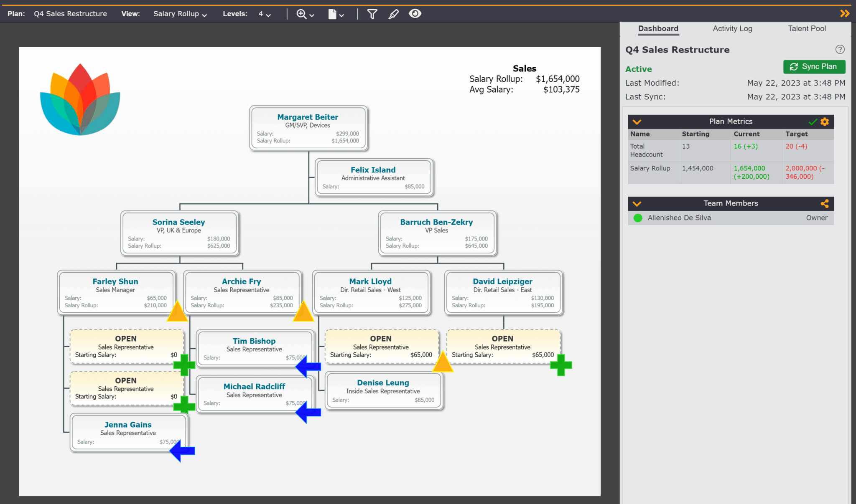Click the eye view icon in toolbar
Screen dimensions: 856x504
(x=415, y=13)
